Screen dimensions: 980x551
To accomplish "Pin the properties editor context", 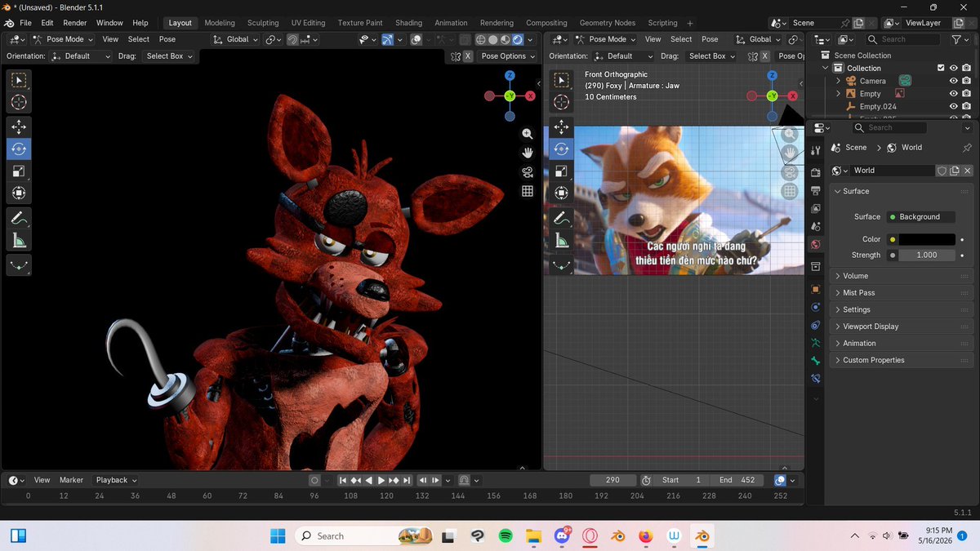I will tap(967, 148).
